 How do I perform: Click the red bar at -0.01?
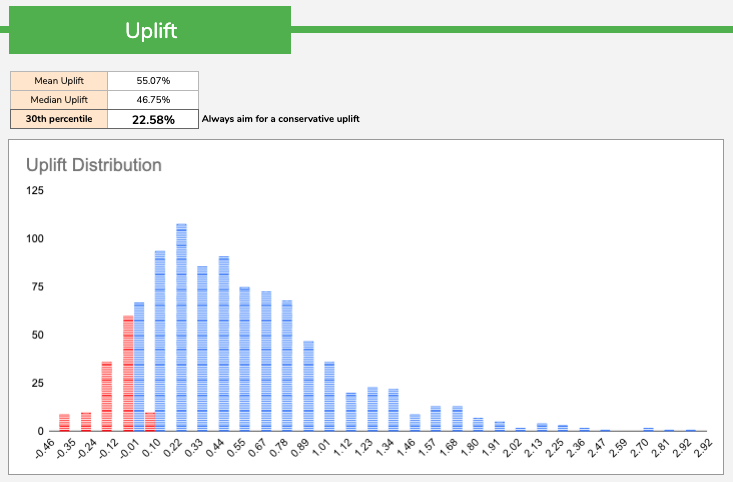click(x=128, y=373)
